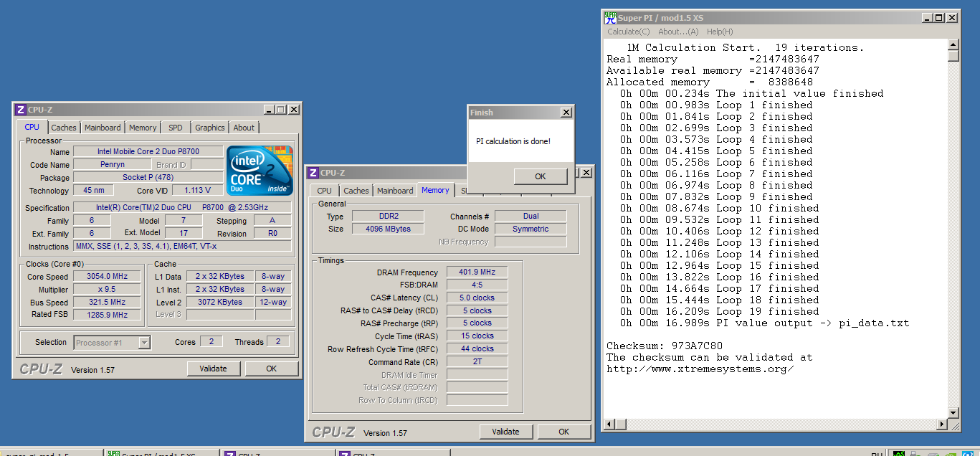Click the Intel Core 2 Duo logo image
The image size is (980, 456).
pos(260,171)
